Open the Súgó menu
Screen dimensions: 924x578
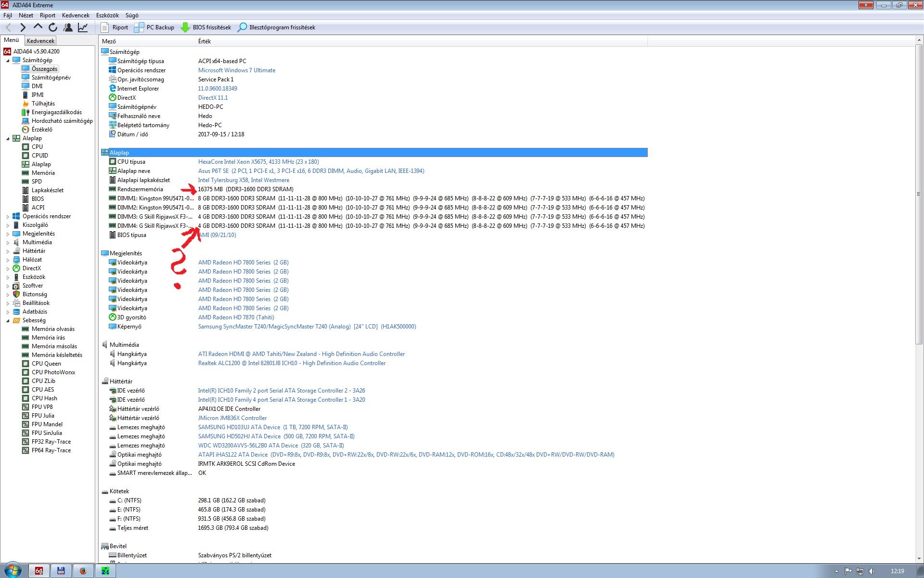pos(132,15)
